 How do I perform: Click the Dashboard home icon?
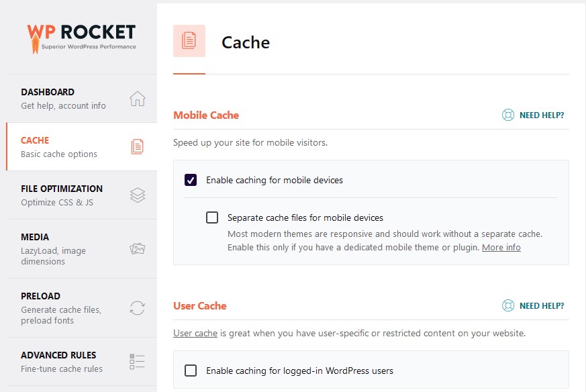137,99
